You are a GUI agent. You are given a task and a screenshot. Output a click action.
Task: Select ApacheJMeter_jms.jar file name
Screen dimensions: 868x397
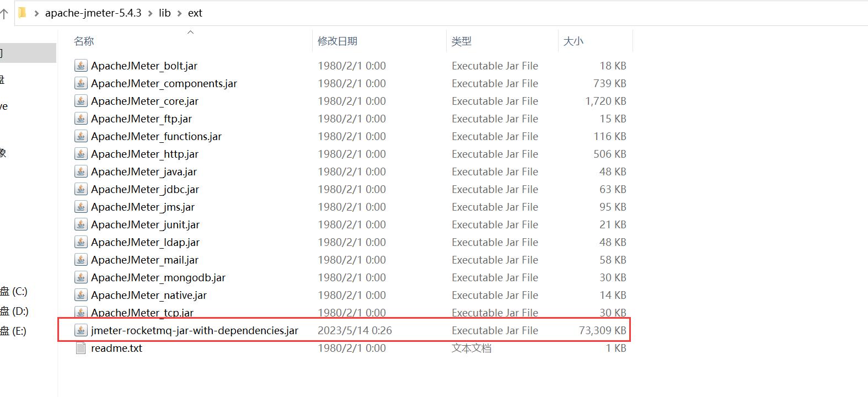point(143,207)
